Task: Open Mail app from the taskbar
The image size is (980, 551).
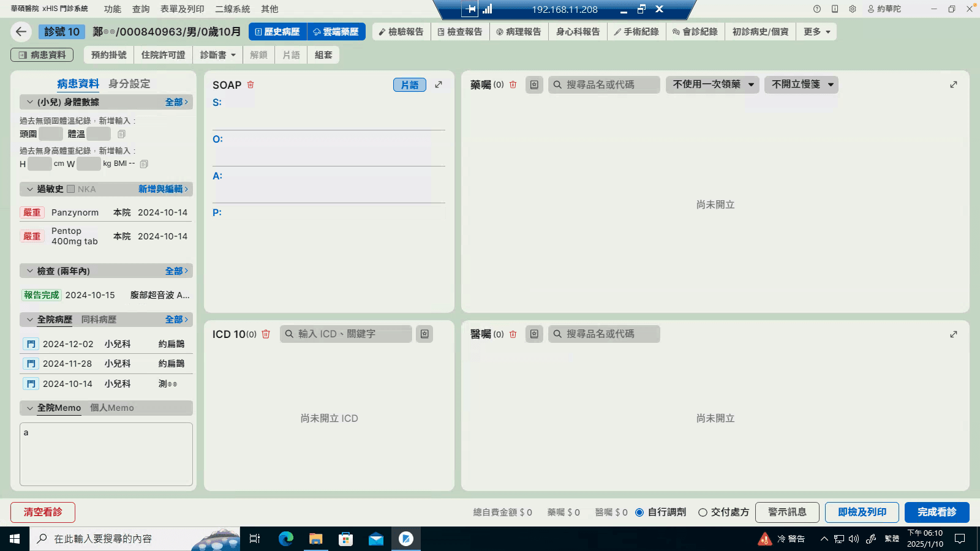Action: 376,539
